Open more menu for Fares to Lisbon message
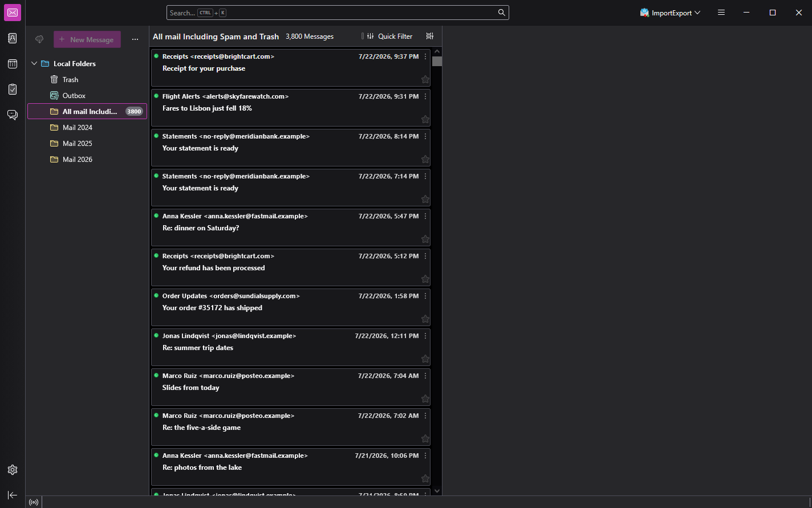Viewport: 812px width, 508px height. click(425, 96)
